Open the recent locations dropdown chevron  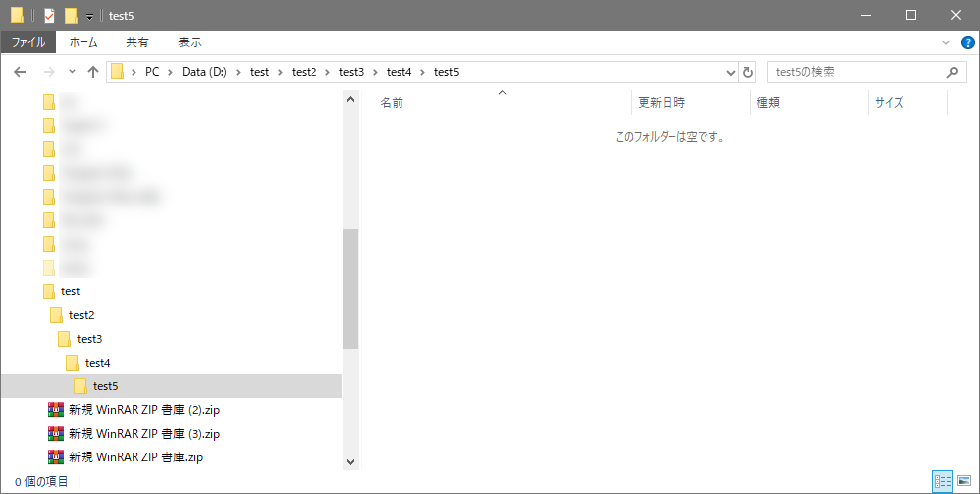click(x=72, y=72)
